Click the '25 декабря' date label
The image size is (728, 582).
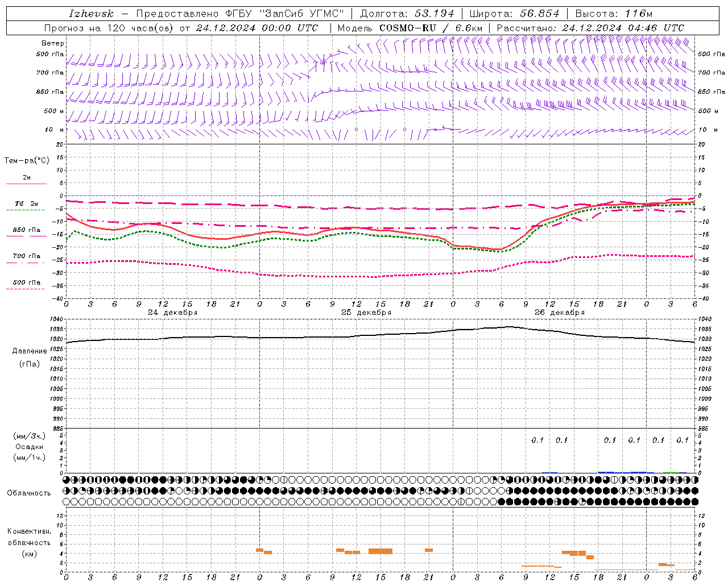point(366,313)
